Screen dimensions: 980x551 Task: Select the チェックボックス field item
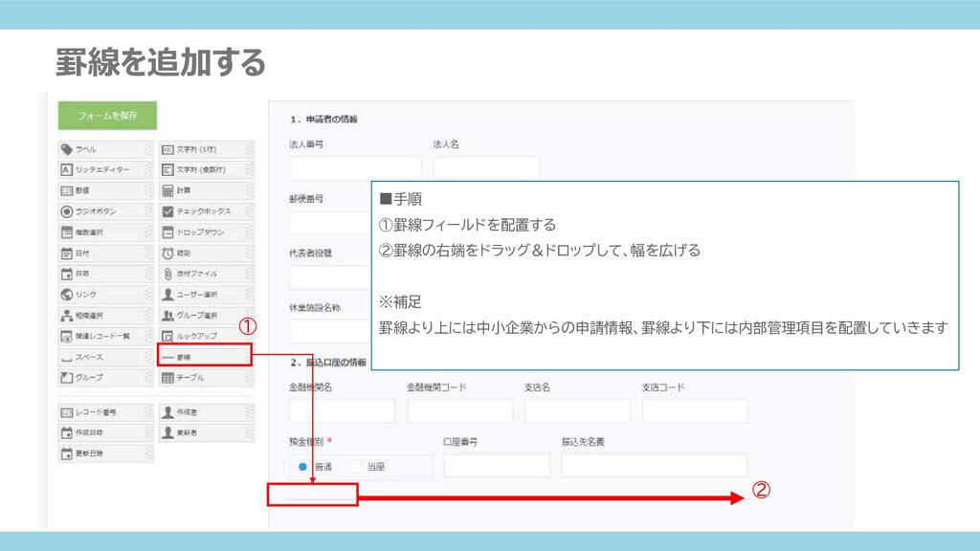point(207,211)
